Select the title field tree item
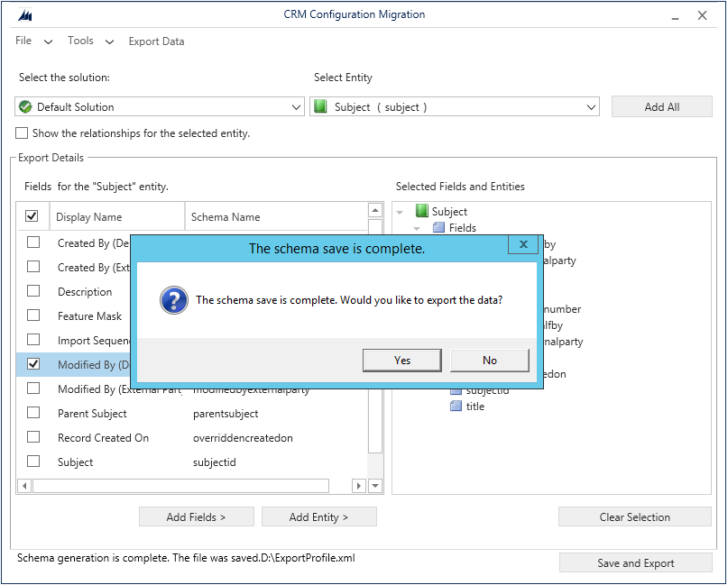The image size is (728, 585). [x=475, y=407]
